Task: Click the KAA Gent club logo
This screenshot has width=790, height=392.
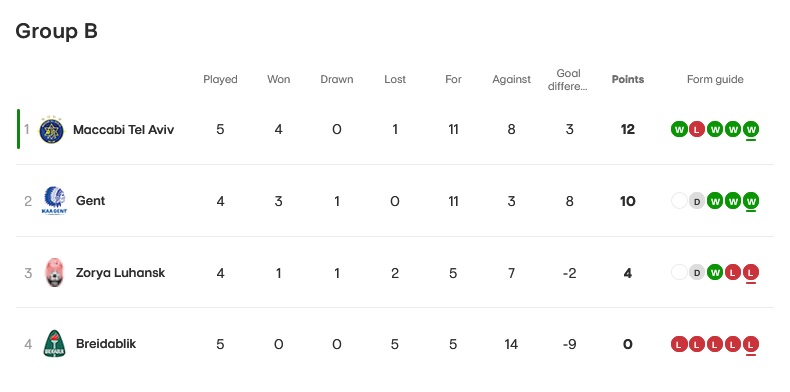Action: 54,201
